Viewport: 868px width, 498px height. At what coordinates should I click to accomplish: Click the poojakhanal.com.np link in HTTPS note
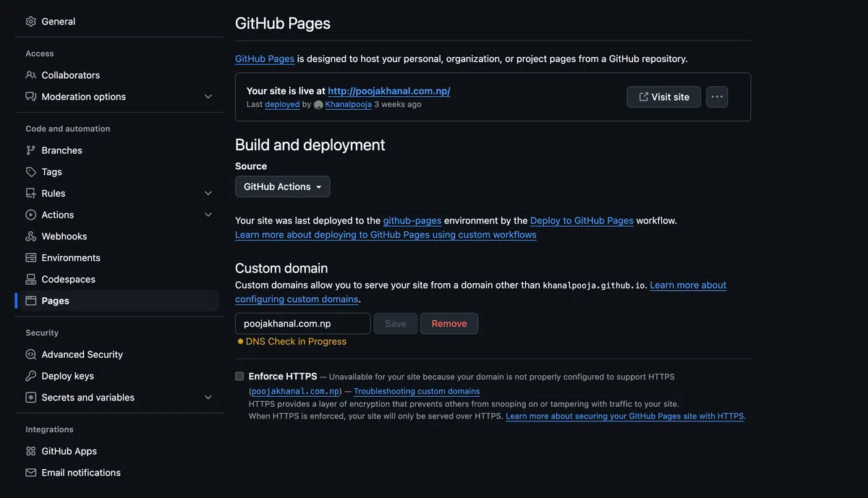point(296,391)
